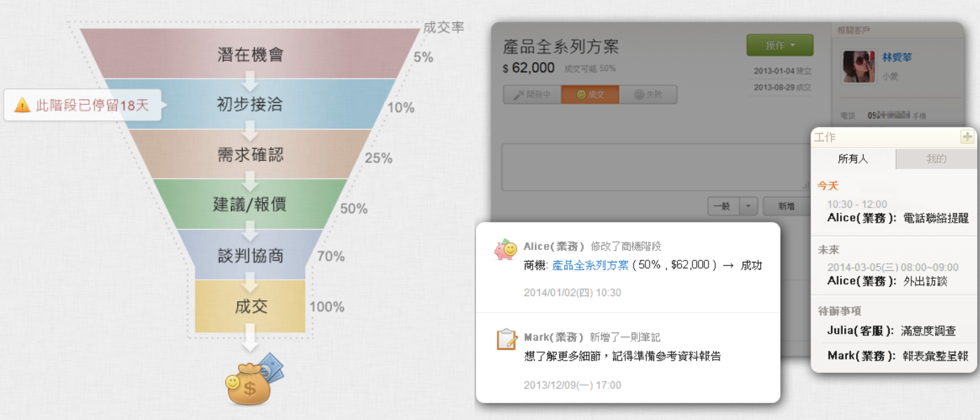Select the 初步接洽 funnel stage
Viewport: 980px width, 420px height.
click(x=251, y=104)
